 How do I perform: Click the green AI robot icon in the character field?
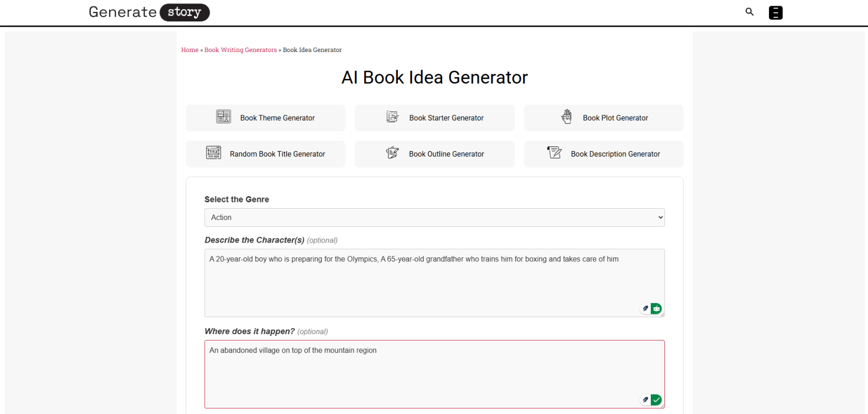coord(656,308)
